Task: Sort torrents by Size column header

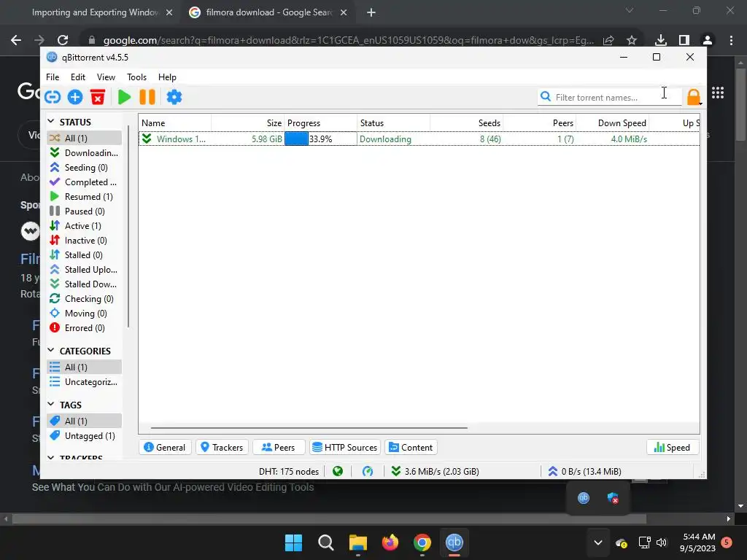Action: tap(248, 122)
